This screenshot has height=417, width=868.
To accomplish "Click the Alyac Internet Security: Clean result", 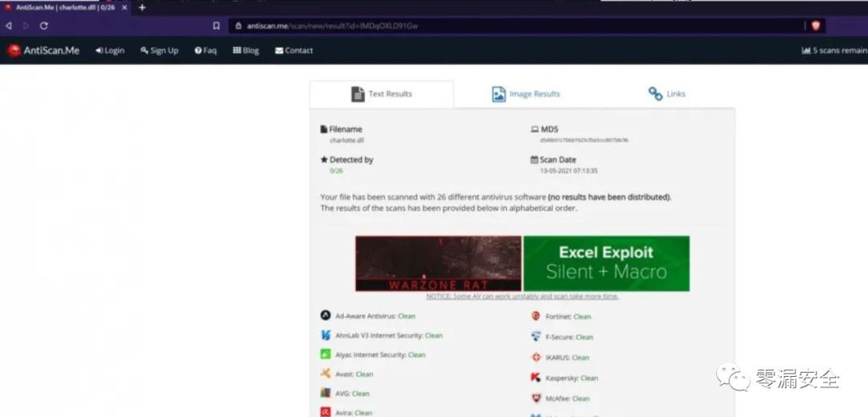I will pyautogui.click(x=380, y=355).
